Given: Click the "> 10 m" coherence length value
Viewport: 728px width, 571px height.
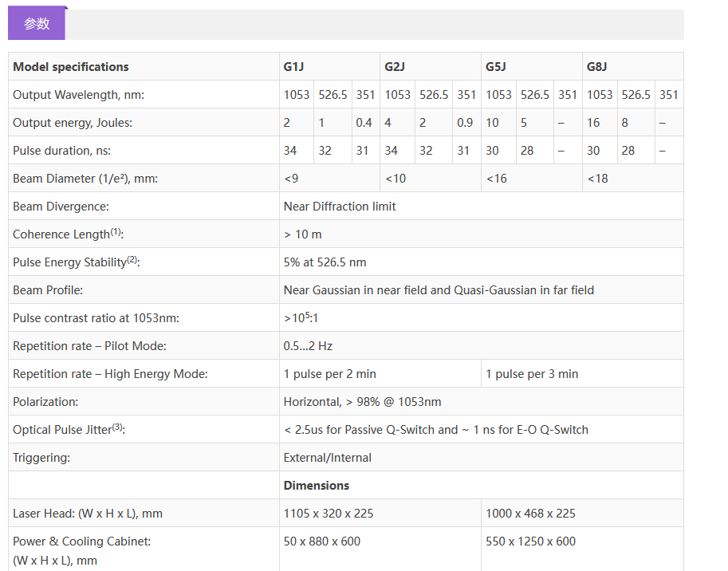Looking at the screenshot, I should (x=303, y=234).
